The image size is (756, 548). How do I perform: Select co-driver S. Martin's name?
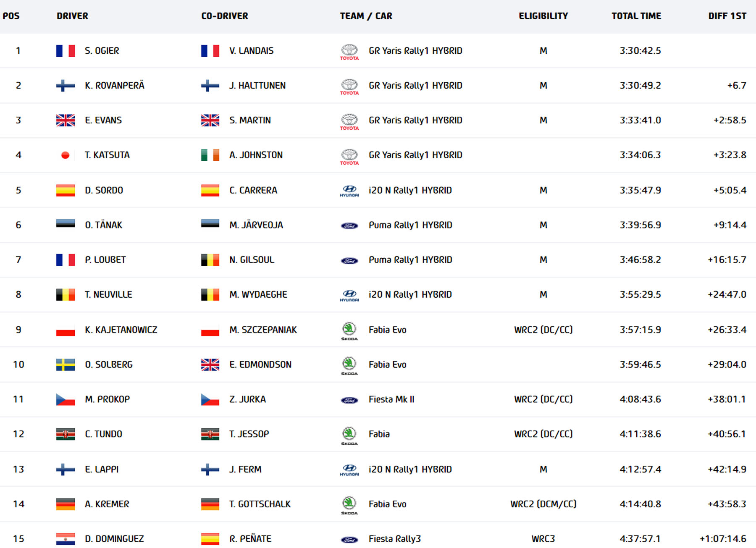[x=250, y=120]
